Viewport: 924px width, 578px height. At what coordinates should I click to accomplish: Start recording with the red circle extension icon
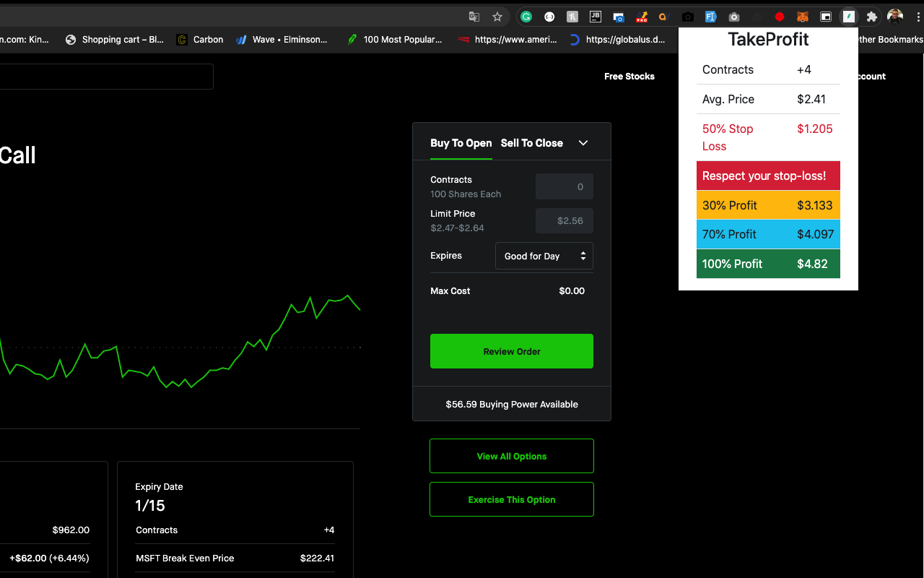(x=780, y=16)
